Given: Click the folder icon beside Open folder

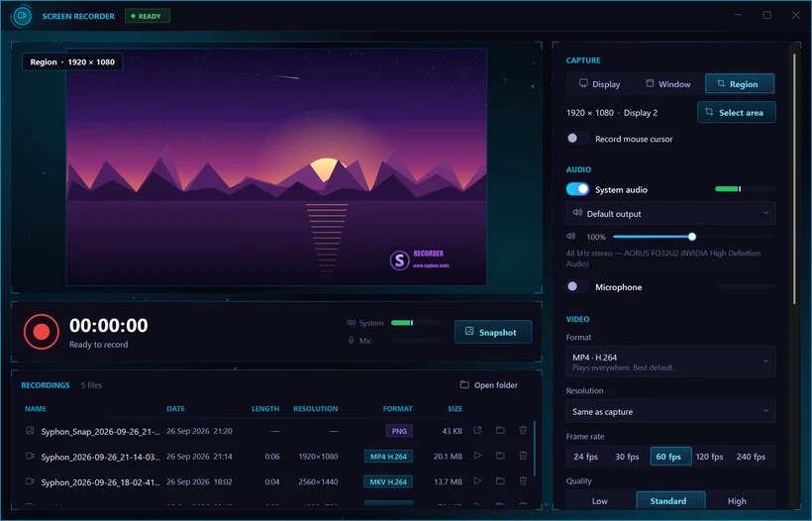Looking at the screenshot, I should click(464, 384).
